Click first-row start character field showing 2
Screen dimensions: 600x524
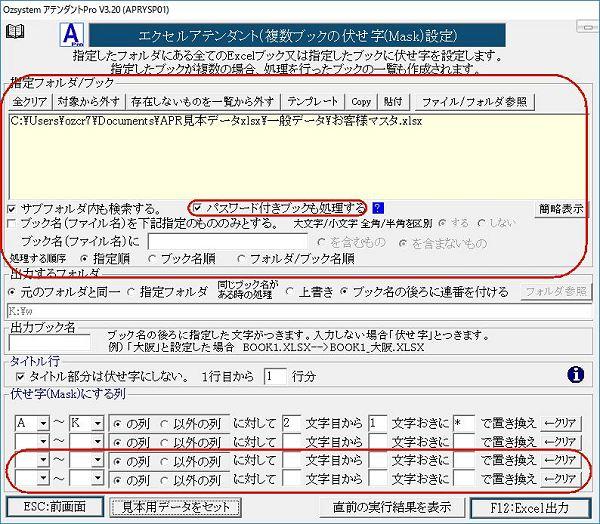291,423
